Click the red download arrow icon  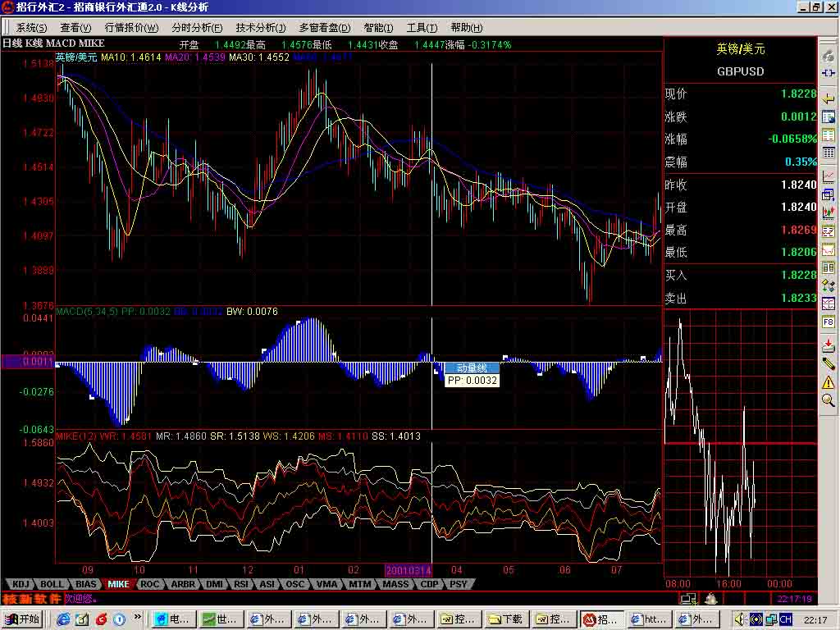click(x=829, y=345)
